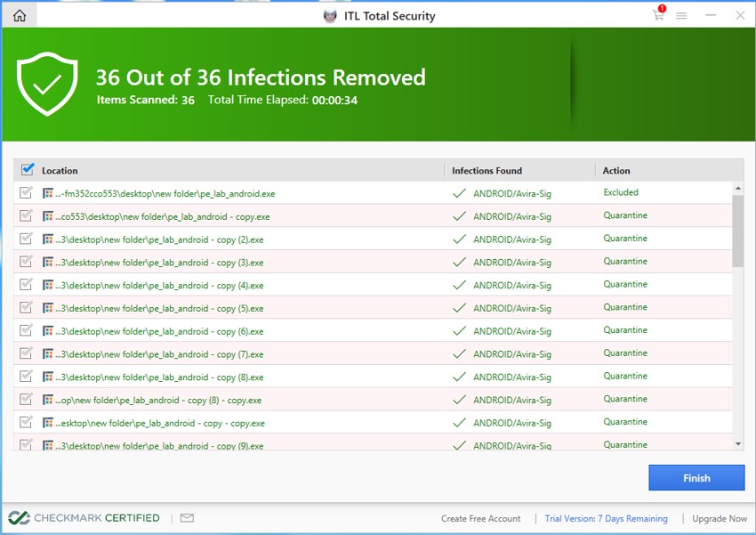The image size is (756, 535).
Task: Open the Create Free Account link
Action: 480,518
